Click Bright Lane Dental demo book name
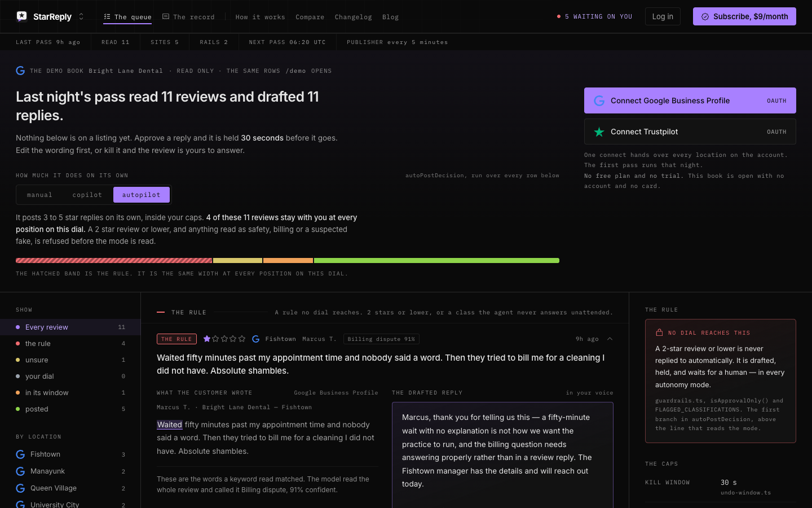The image size is (812, 508). pos(126,71)
